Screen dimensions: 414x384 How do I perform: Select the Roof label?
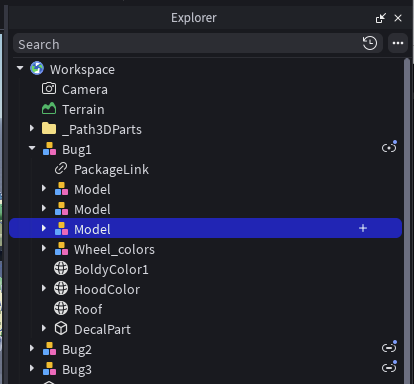[88, 309]
